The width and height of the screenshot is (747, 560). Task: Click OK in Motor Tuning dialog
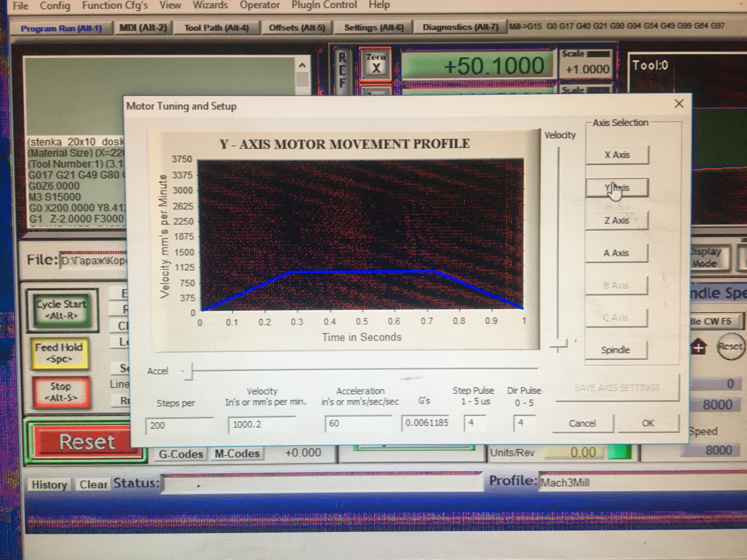[x=648, y=423]
